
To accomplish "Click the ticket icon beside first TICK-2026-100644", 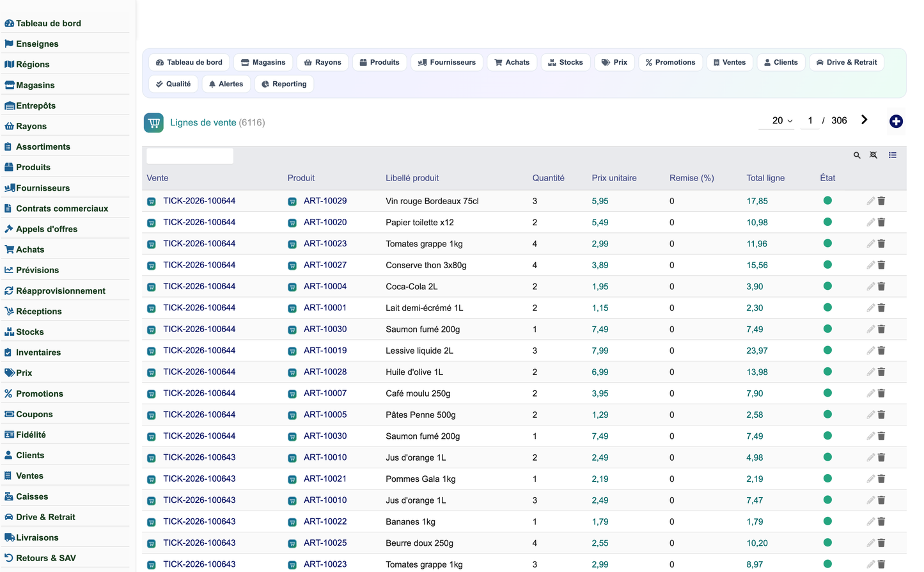I will 152,202.
